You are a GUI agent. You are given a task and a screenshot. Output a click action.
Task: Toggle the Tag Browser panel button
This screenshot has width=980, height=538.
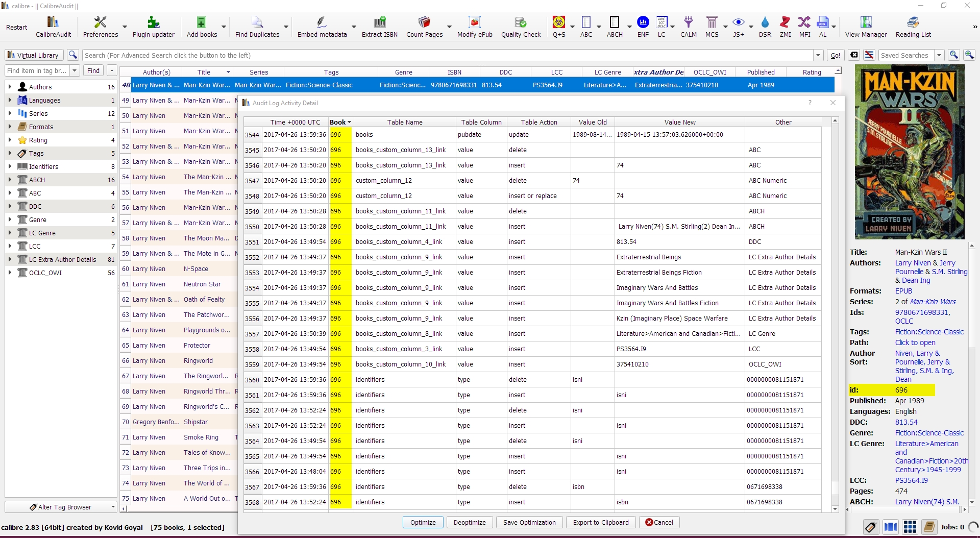(871, 527)
